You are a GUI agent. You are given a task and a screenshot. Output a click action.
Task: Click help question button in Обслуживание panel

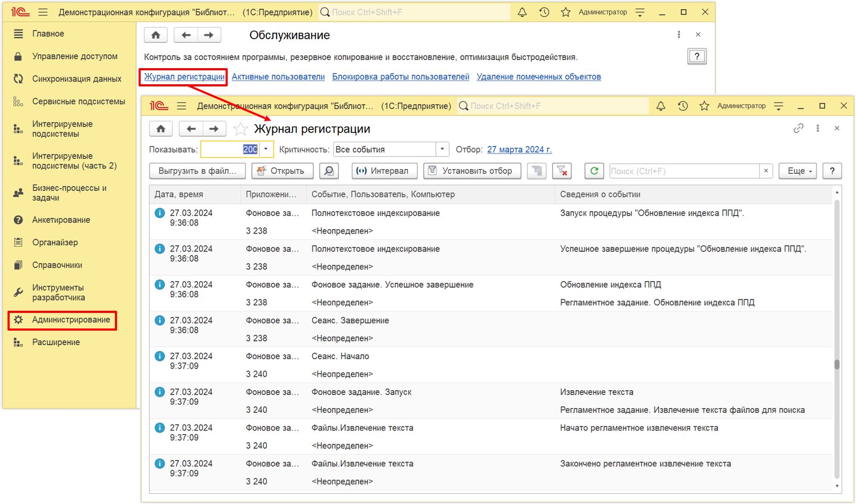click(697, 56)
